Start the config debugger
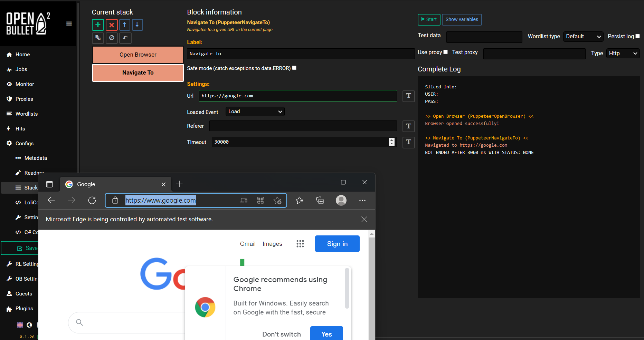Screen dimensions: 644x340 (429, 19)
